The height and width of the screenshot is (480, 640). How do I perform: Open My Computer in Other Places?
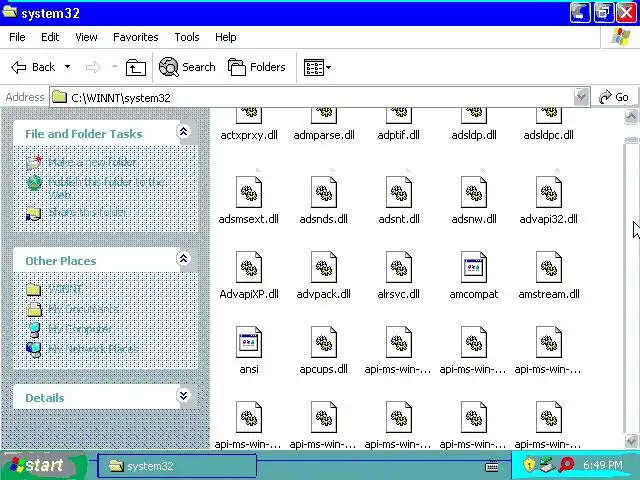[80, 329]
